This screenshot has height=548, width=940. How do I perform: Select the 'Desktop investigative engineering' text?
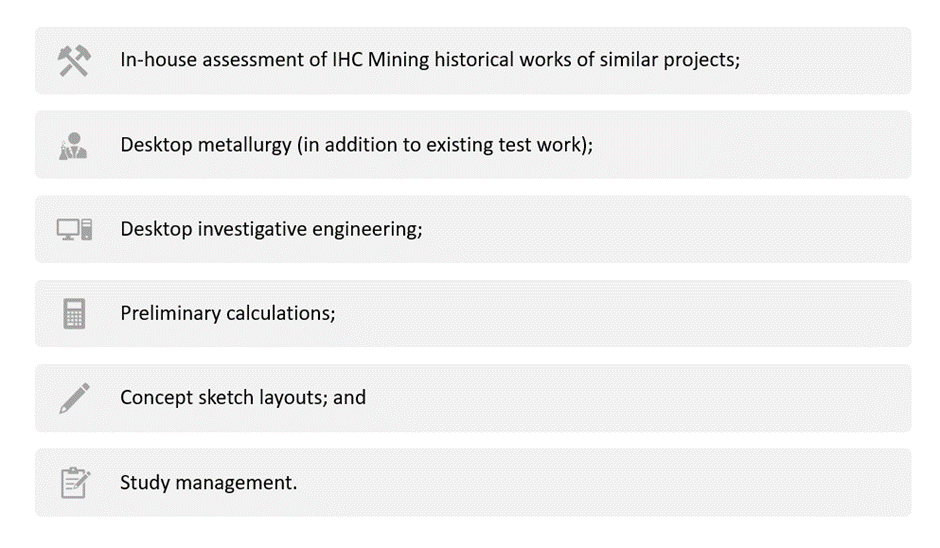click(x=271, y=229)
